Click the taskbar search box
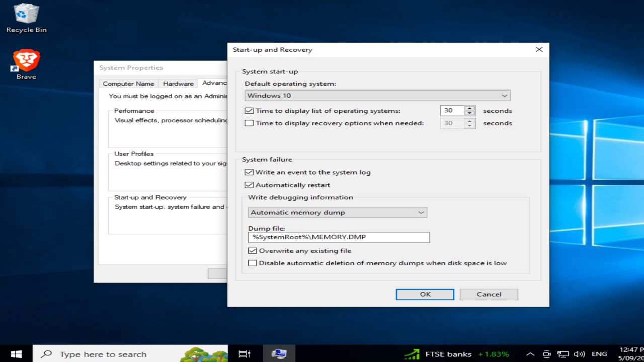Image resolution: width=644 pixels, height=362 pixels. [x=130, y=354]
